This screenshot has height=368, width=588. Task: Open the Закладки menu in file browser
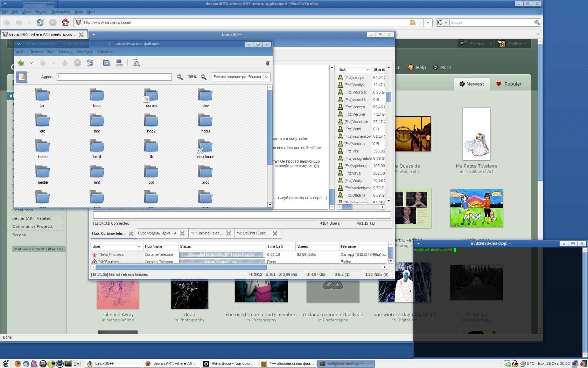coord(85,52)
